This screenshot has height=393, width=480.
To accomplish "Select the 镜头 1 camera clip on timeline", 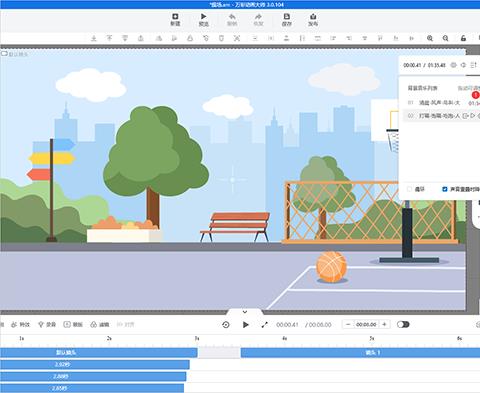I will coord(360,353).
